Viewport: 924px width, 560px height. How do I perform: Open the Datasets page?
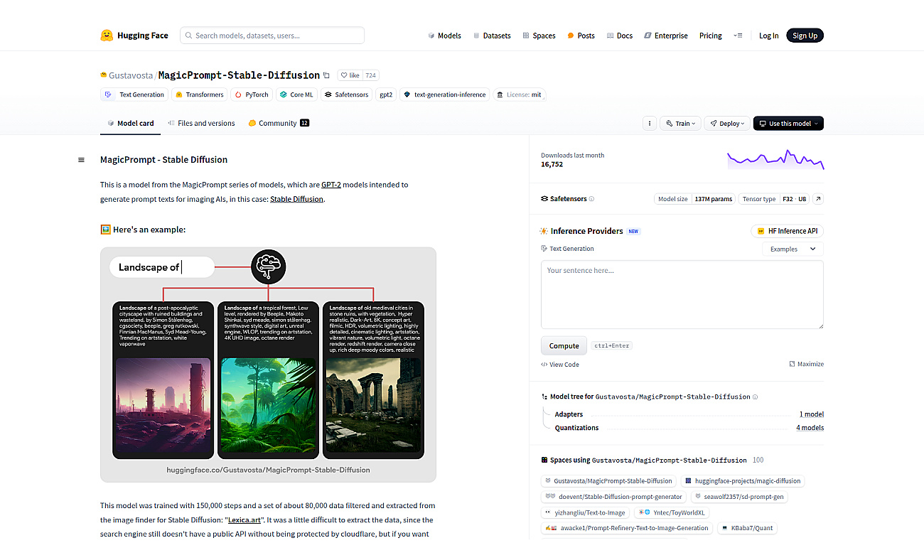pyautogui.click(x=491, y=36)
